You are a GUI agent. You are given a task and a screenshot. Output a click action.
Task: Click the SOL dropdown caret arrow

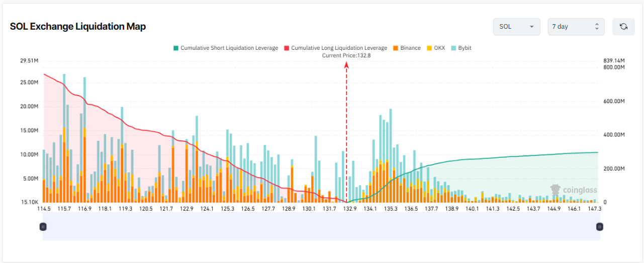(531, 27)
